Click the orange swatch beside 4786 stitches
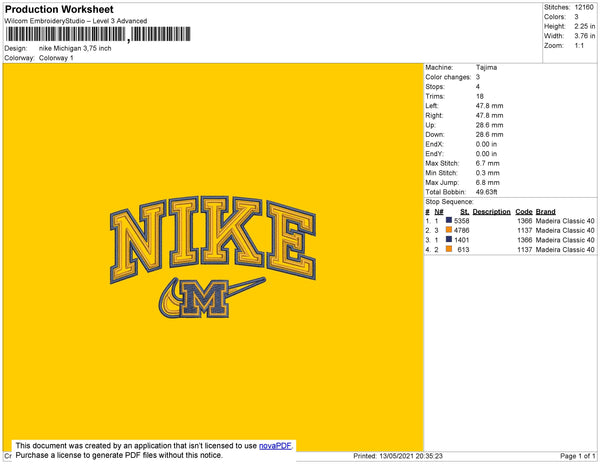 coord(449,230)
